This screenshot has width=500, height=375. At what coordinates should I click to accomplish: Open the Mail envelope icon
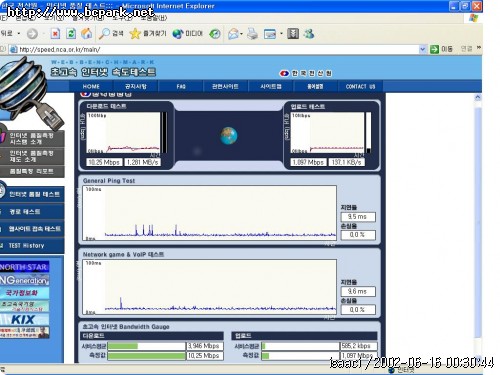(x=233, y=34)
